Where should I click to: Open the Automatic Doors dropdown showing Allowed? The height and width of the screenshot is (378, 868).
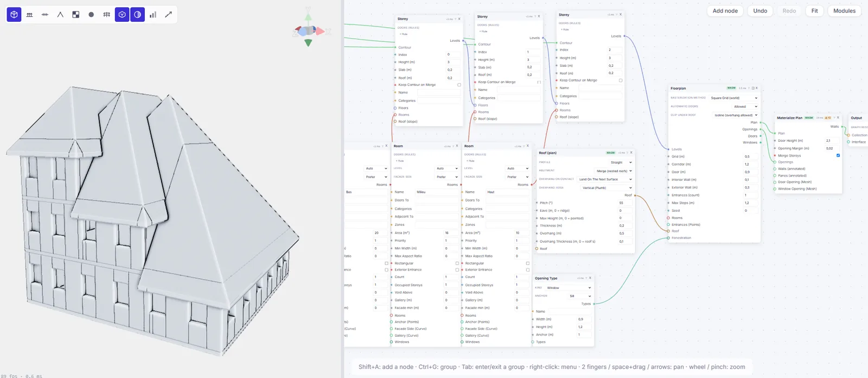click(745, 106)
